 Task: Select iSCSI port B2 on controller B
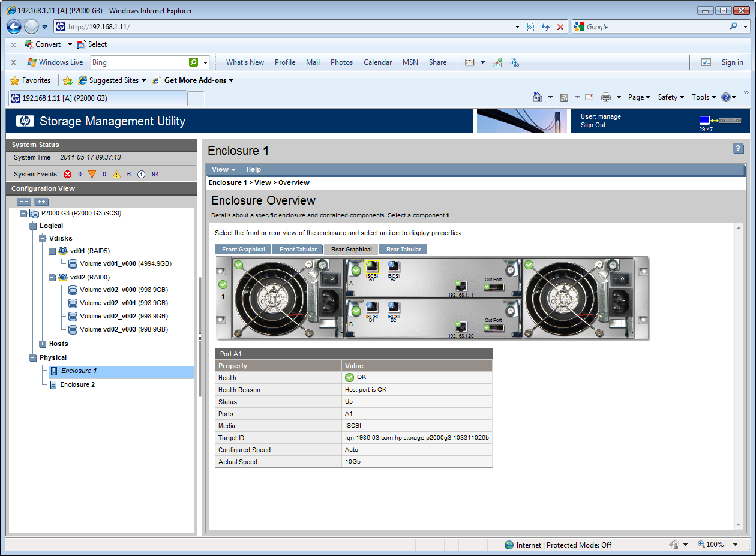click(x=394, y=308)
